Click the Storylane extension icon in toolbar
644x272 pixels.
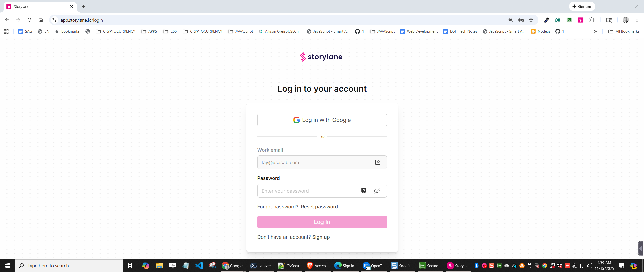(580, 20)
